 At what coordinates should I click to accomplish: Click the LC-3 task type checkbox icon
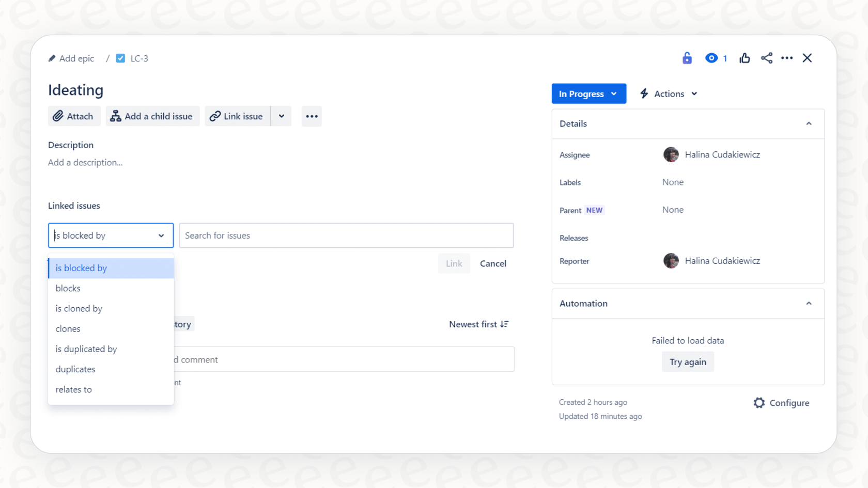[120, 58]
